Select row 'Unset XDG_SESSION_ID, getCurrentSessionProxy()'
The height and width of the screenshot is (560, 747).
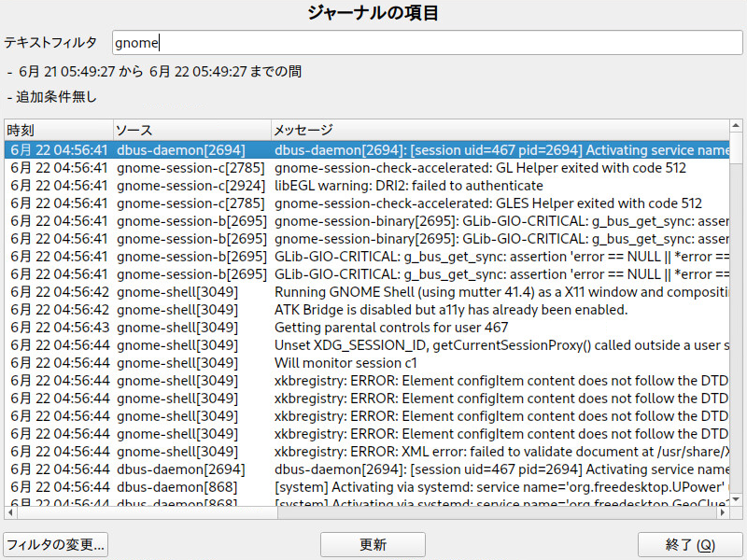tap(367, 345)
